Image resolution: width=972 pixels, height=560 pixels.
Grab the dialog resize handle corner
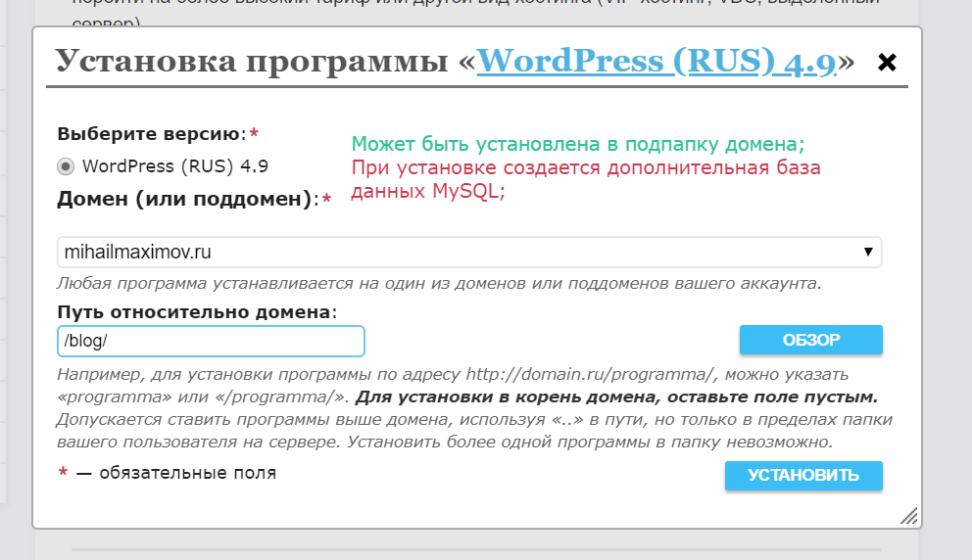908,516
